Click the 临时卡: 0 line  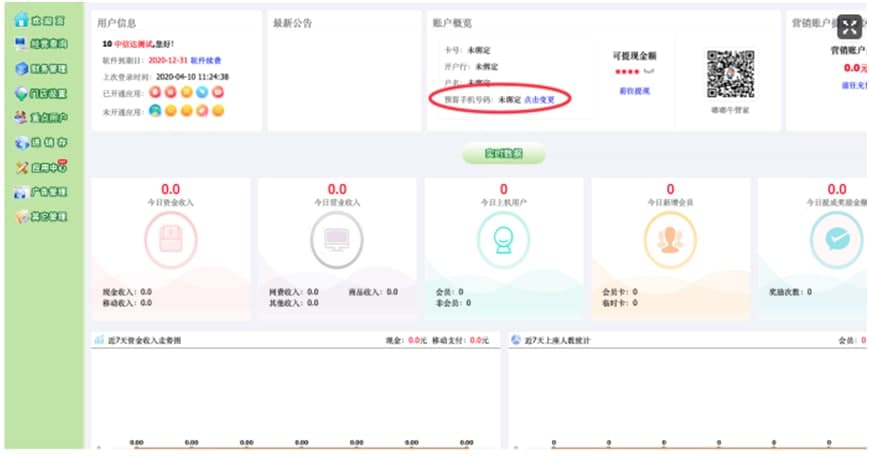[x=620, y=303]
